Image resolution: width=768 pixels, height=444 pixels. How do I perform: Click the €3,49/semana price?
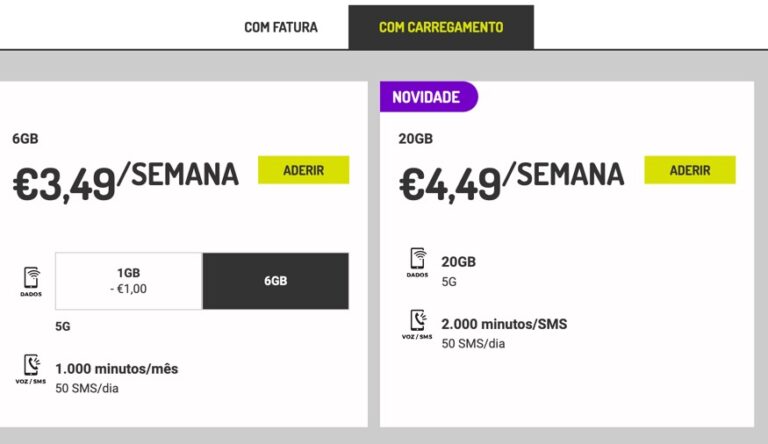[126, 179]
